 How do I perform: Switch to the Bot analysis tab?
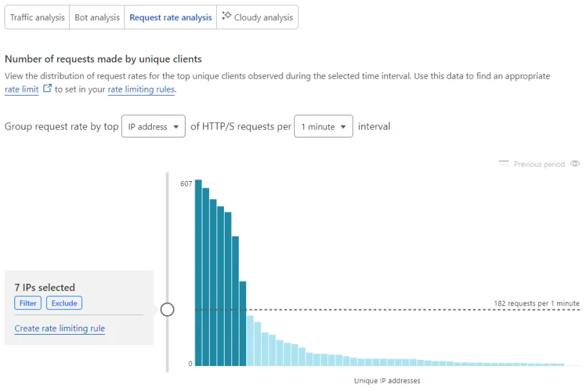pyautogui.click(x=96, y=17)
